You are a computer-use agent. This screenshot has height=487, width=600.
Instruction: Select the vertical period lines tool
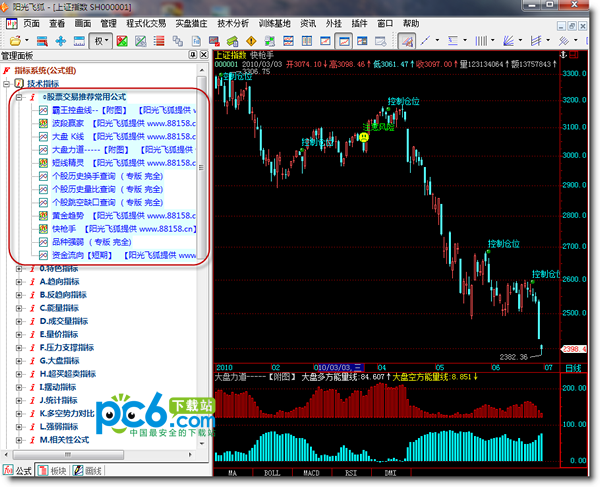tap(481, 41)
